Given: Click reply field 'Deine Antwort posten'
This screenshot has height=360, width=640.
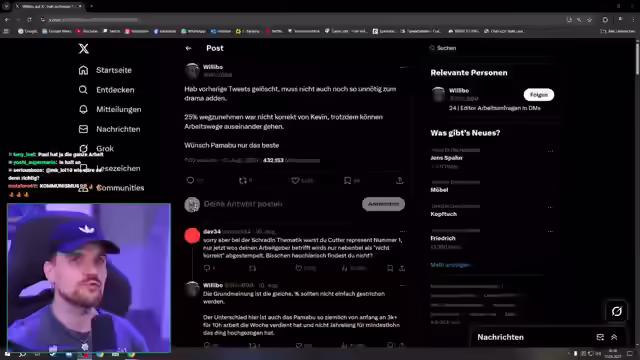Looking at the screenshot, I should [x=243, y=204].
